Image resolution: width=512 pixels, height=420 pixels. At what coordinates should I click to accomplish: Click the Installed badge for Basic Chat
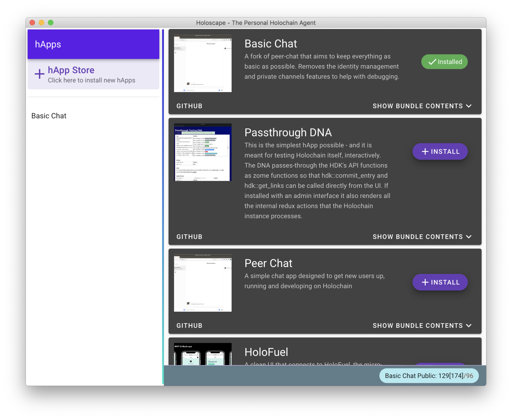click(x=444, y=62)
